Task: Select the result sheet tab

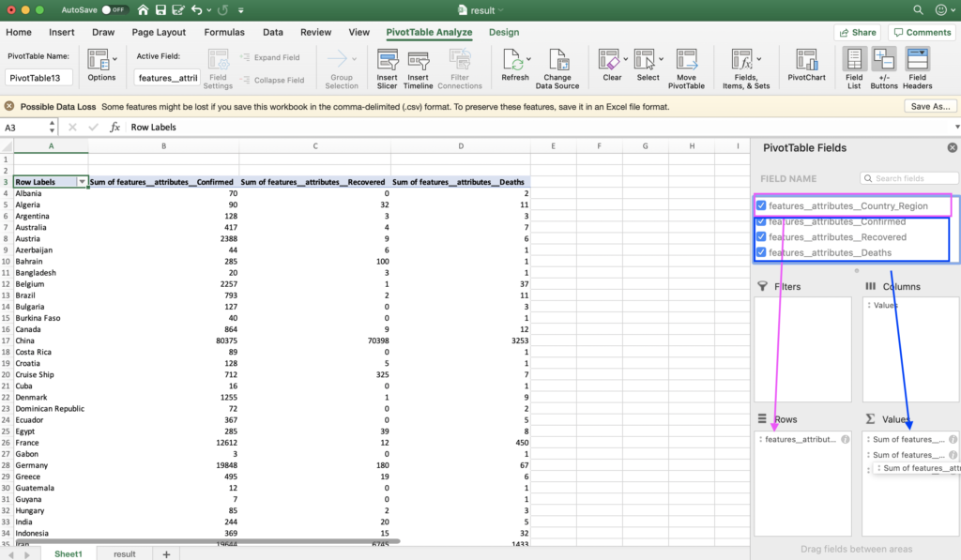Action: (x=125, y=553)
